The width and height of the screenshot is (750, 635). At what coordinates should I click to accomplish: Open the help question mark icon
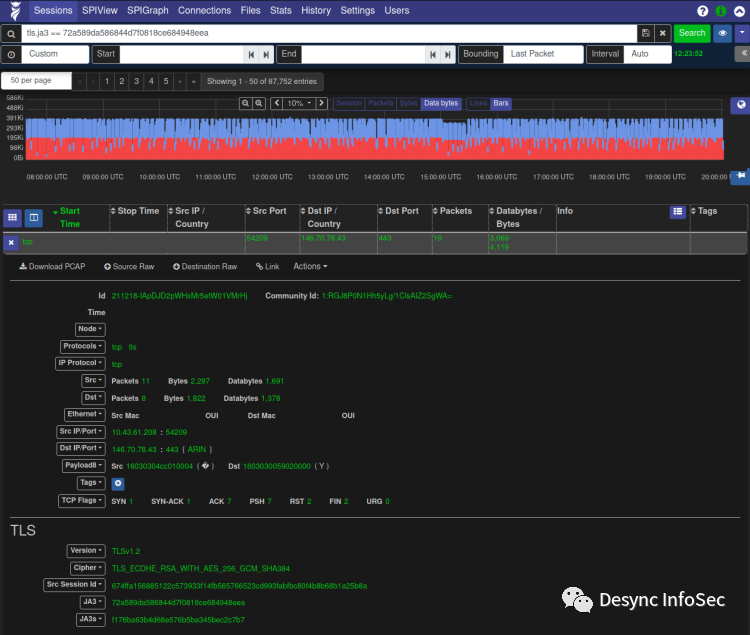point(702,11)
